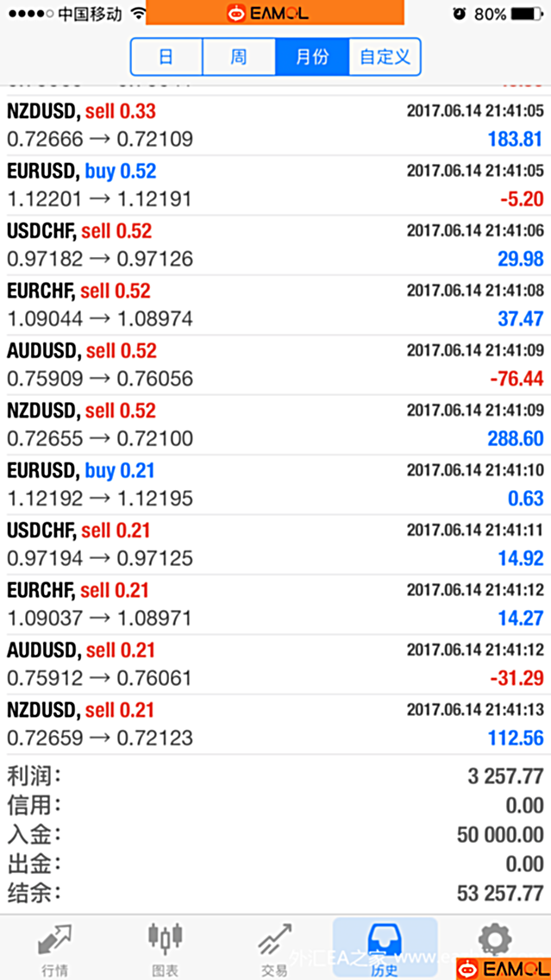Tap the AUDUSD sell 0.52 loss entry

coord(275,365)
